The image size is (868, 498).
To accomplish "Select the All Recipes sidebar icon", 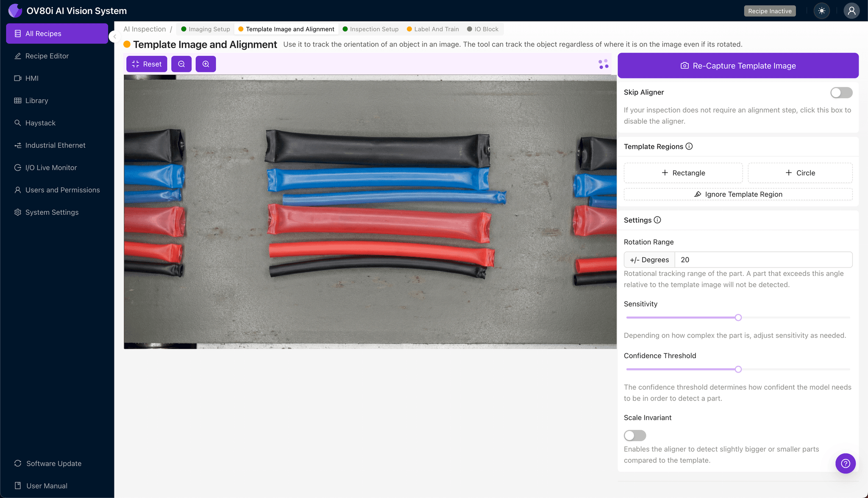I will tap(18, 33).
